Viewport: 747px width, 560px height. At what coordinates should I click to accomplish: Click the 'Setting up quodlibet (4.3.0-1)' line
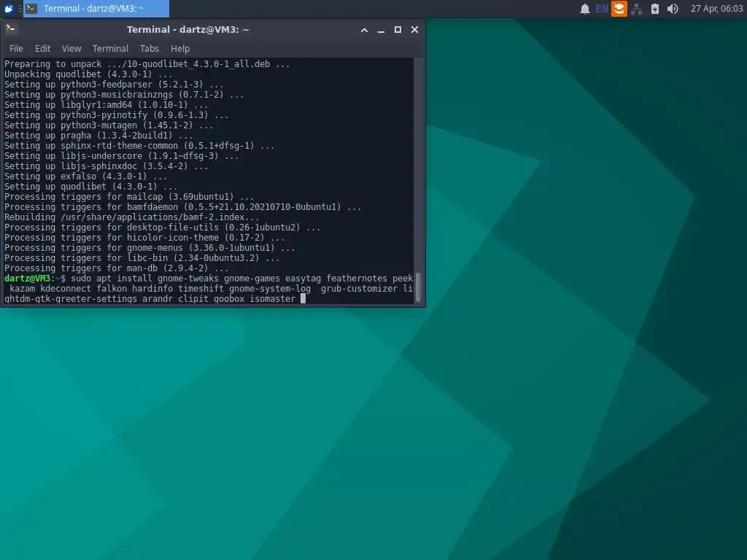[x=91, y=187]
